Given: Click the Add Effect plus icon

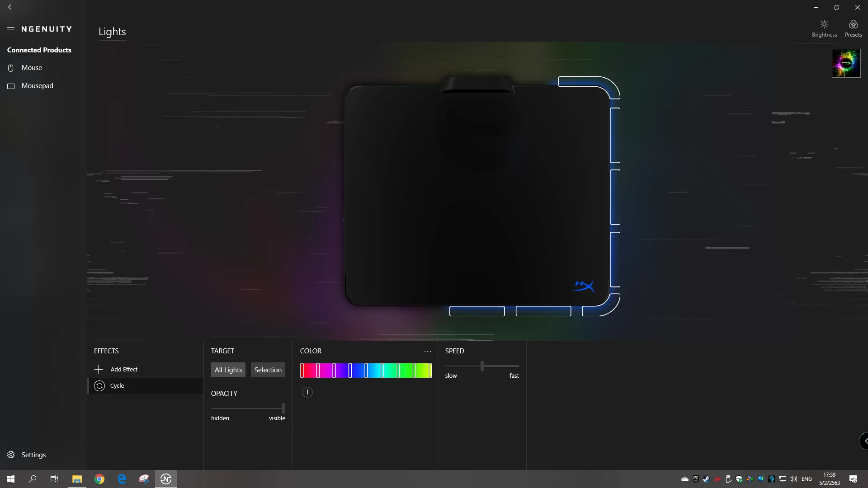Looking at the screenshot, I should [x=99, y=369].
